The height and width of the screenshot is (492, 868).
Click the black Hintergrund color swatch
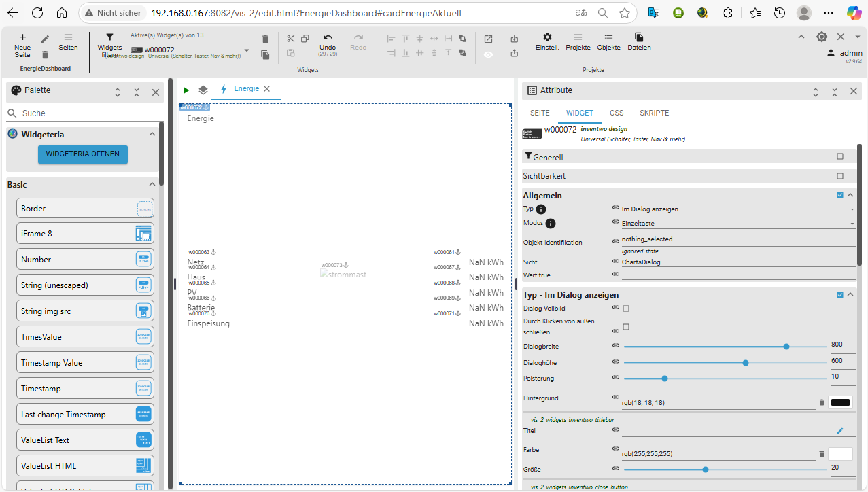coord(840,402)
